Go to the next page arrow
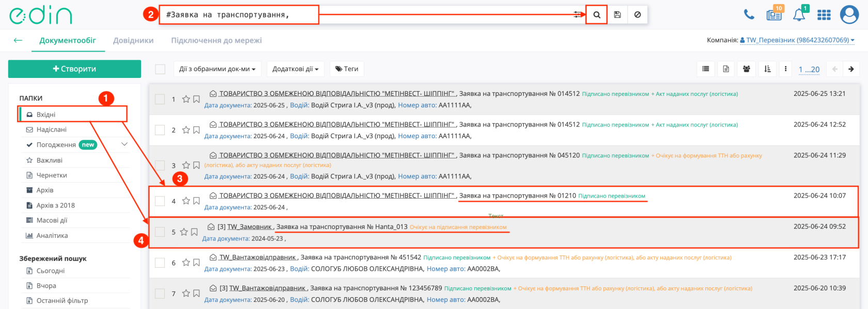 pyautogui.click(x=851, y=69)
